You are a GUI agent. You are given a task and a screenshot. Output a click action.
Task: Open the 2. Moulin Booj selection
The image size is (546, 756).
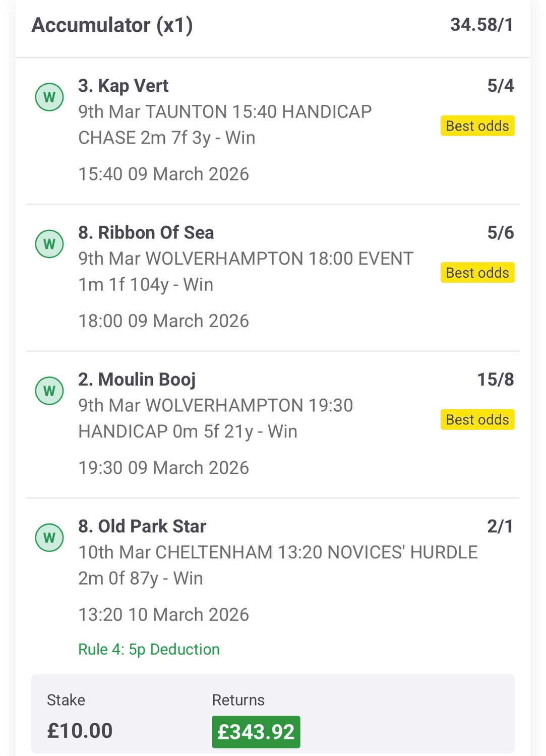pyautogui.click(x=137, y=380)
